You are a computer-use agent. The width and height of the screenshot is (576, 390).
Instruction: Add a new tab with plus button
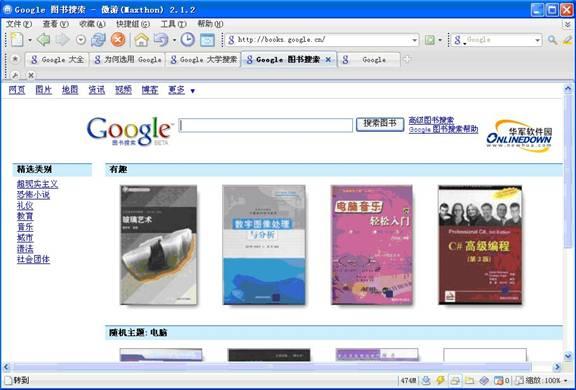point(406,59)
